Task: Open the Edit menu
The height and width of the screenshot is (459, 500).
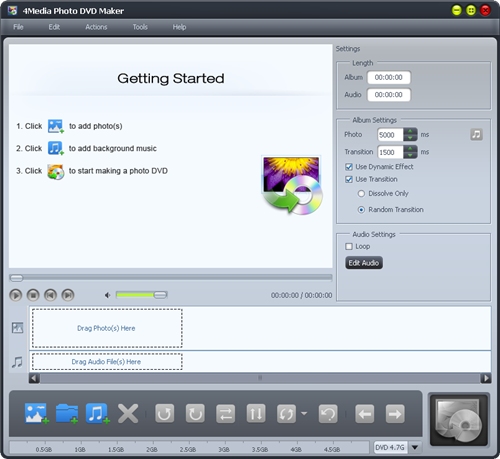Action: pyautogui.click(x=54, y=27)
